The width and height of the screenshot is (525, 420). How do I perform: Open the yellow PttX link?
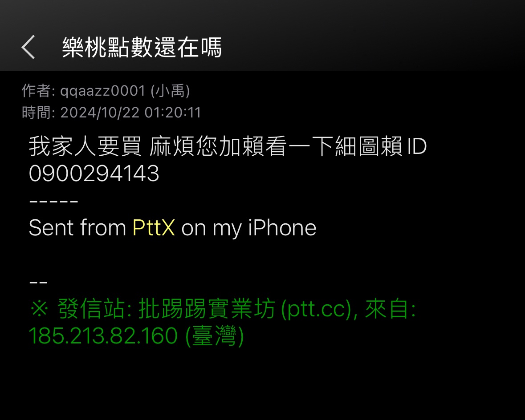[x=154, y=228]
